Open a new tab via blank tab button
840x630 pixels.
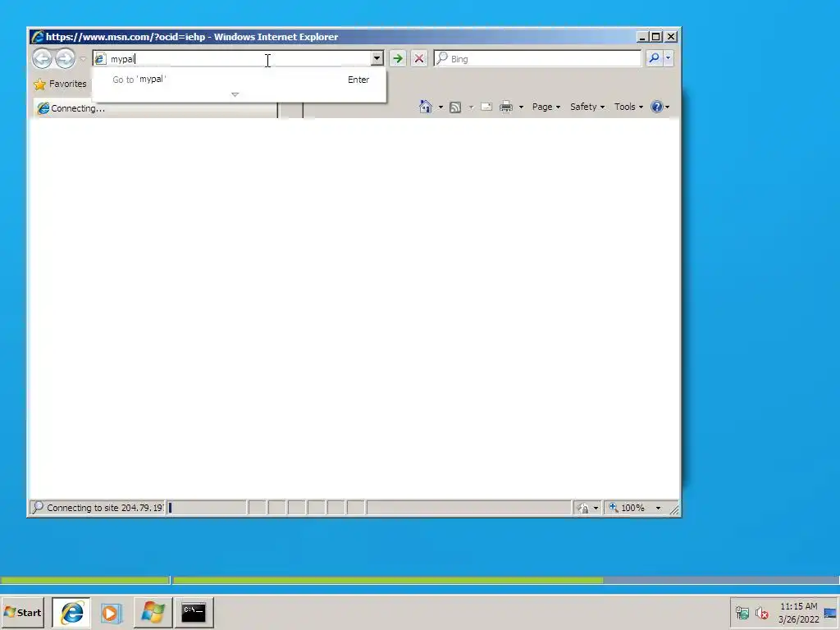pyautogui.click(x=290, y=109)
